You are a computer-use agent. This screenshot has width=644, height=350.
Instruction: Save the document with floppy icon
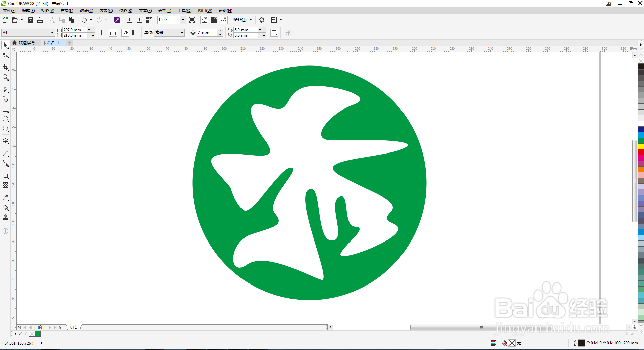(30, 20)
